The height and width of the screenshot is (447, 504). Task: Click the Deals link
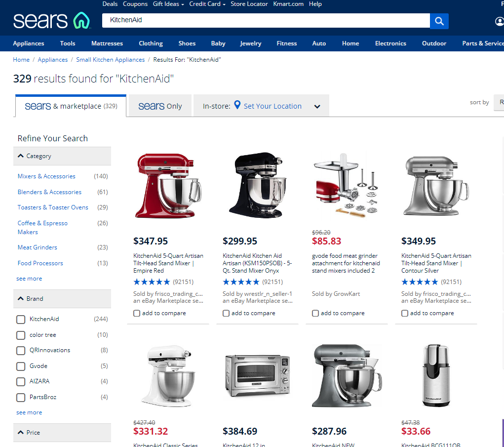coord(110,4)
